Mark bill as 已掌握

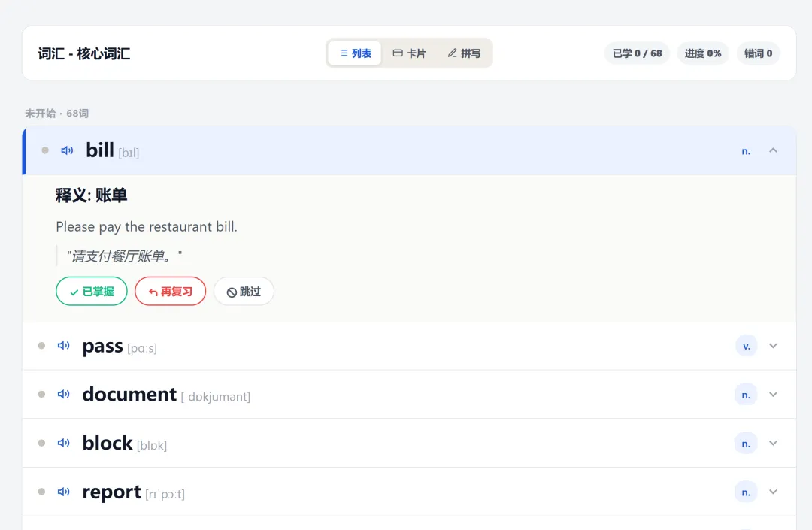[92, 292]
